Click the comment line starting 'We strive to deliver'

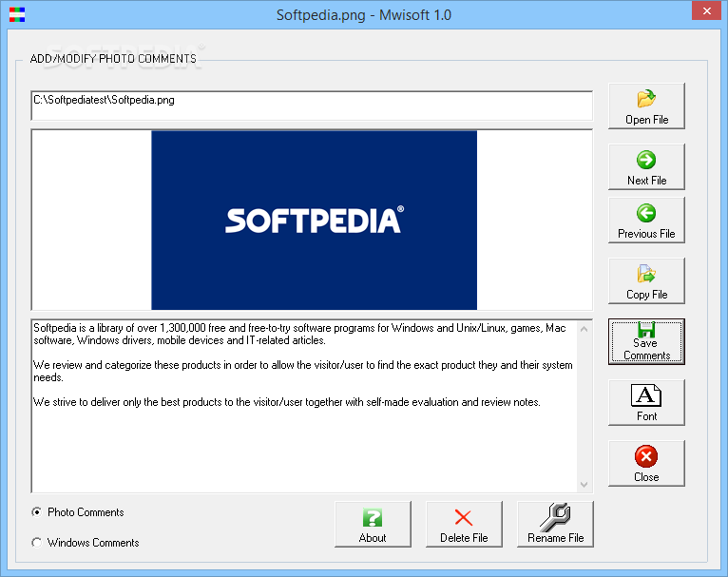coord(287,402)
